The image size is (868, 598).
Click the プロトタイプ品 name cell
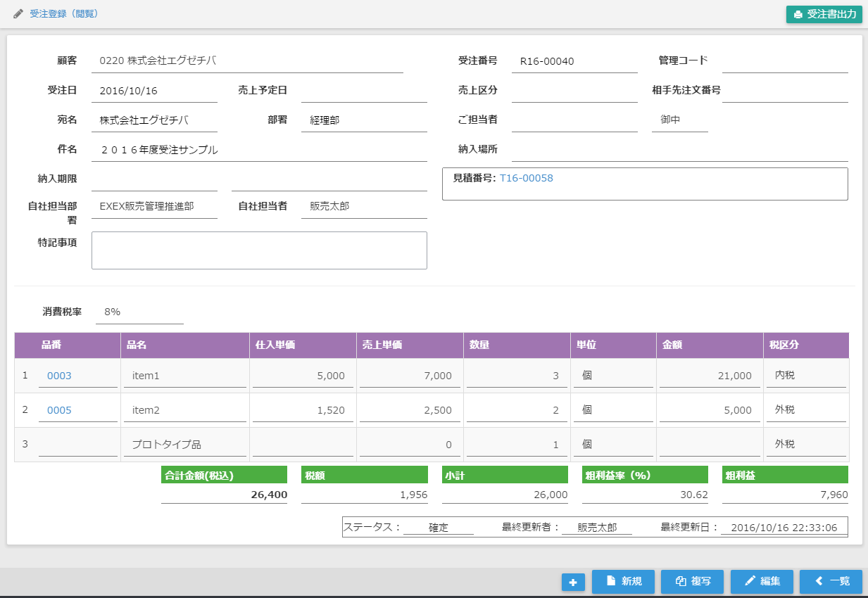(185, 445)
